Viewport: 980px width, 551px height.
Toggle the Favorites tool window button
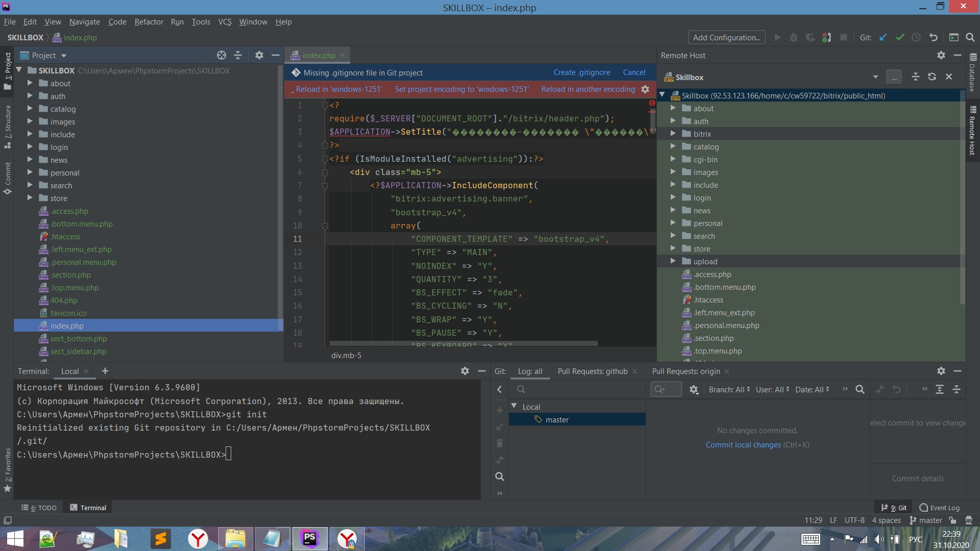click(x=7, y=470)
